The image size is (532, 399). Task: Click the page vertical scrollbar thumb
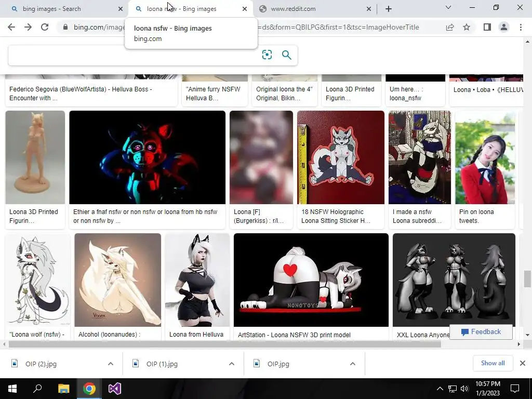pyautogui.click(x=527, y=279)
